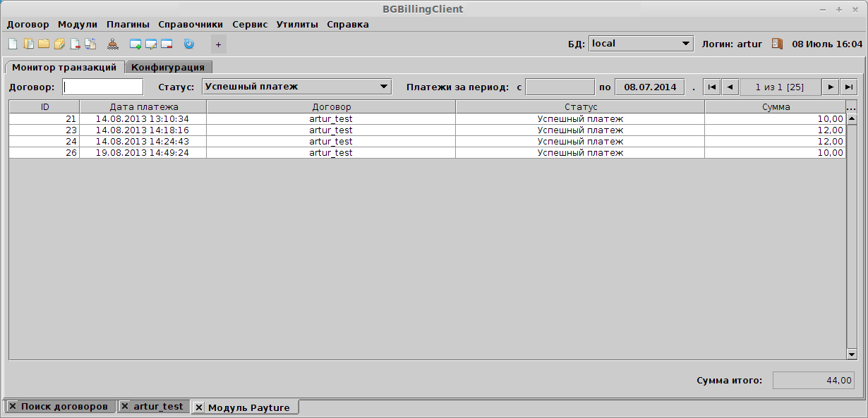
Task: Click inside the Договор input field
Action: pos(102,86)
